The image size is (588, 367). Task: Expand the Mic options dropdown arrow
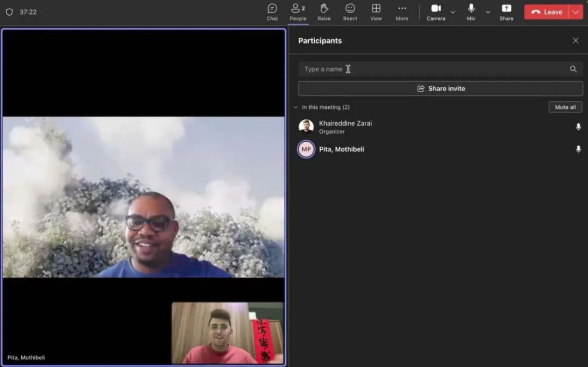(488, 12)
